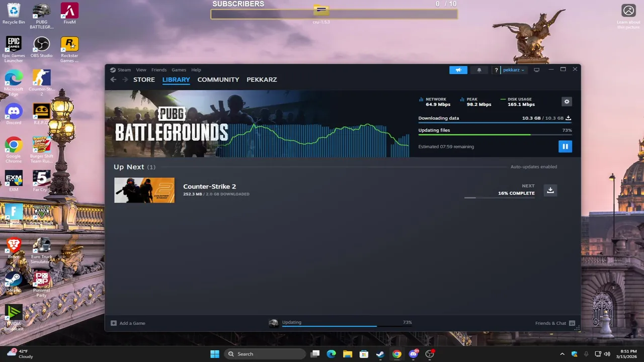
Task: Select the Rockstar Games desktop icon
Action: 69,49
